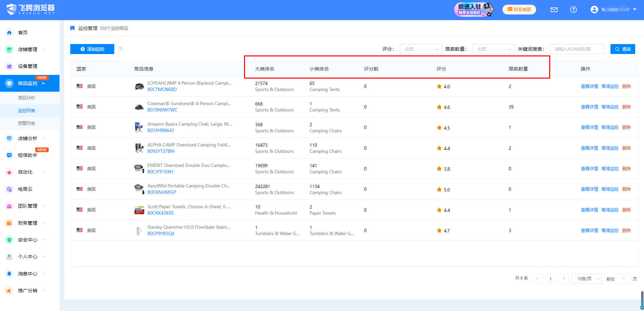The height and width of the screenshot is (311, 644).
Task: Click the 店铺分析 sidebar icon
Action: tap(9, 138)
